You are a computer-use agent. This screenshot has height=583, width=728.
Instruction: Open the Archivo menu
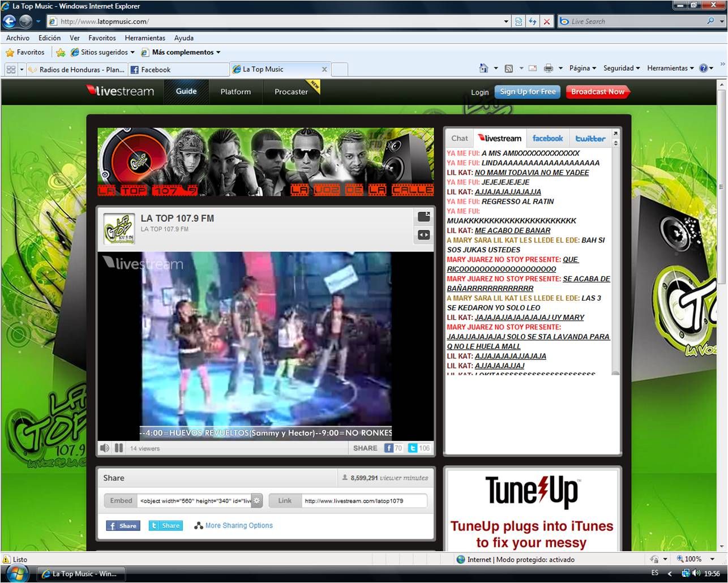pos(18,38)
